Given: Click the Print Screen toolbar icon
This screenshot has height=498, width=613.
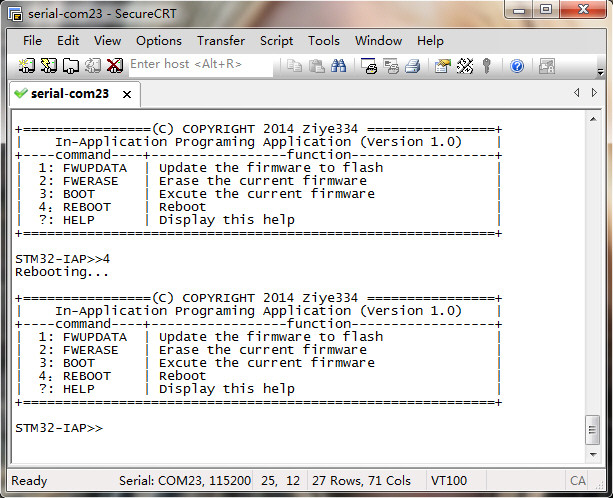Looking at the screenshot, I should [369, 66].
